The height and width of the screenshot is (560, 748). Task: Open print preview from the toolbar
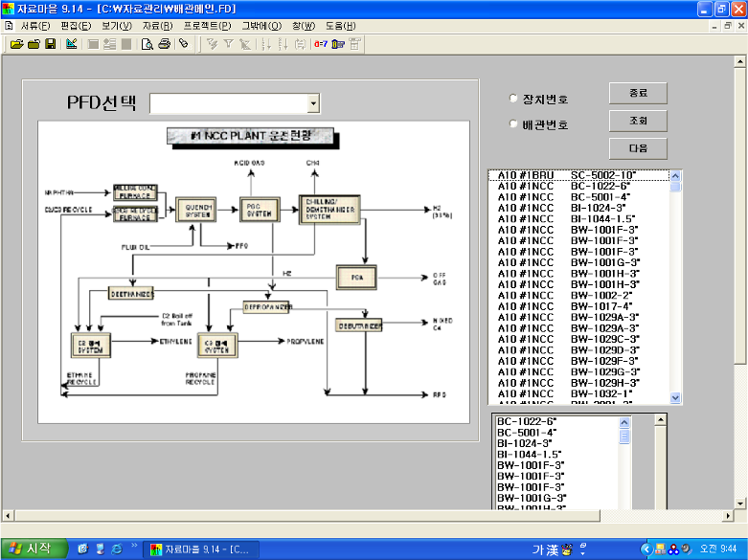tap(147, 44)
